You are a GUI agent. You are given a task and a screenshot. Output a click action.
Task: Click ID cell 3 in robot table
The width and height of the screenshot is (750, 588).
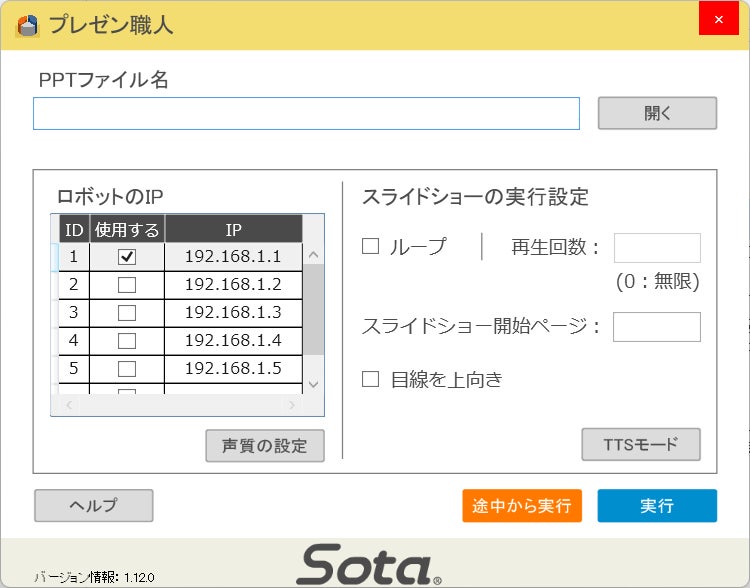point(74,313)
